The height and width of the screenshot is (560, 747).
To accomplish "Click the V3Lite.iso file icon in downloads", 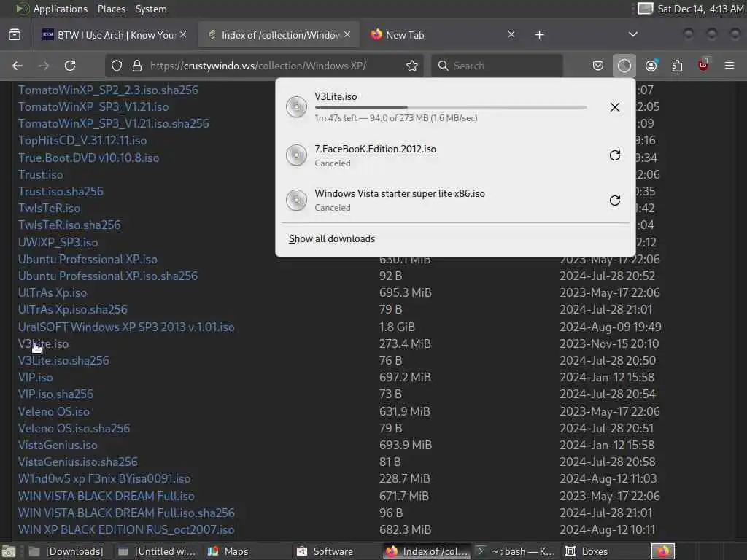I will (x=296, y=107).
